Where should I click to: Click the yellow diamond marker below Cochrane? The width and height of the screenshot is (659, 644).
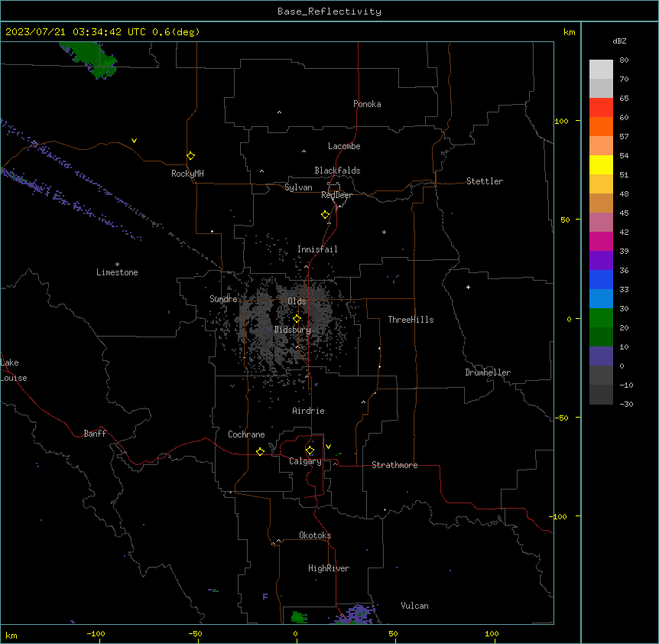click(260, 451)
